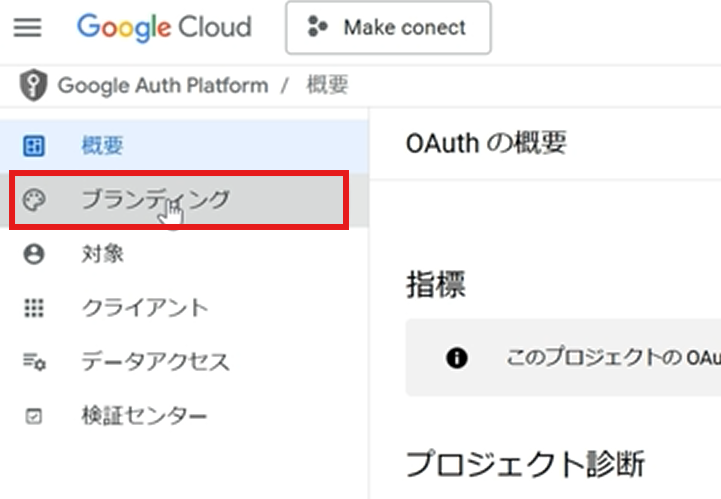Screen dimensions: 721x499
Task: Click the person icon beside 対象
Action: coord(34,254)
